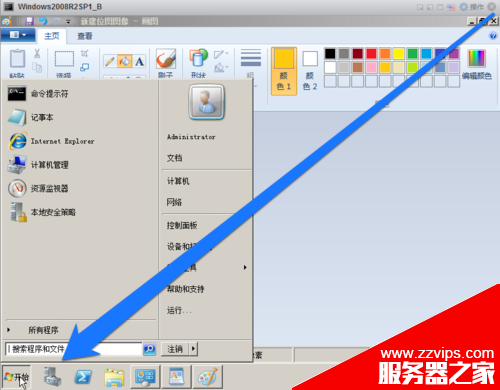Click the Log off button
The width and height of the screenshot is (500, 390).
pyautogui.click(x=175, y=349)
